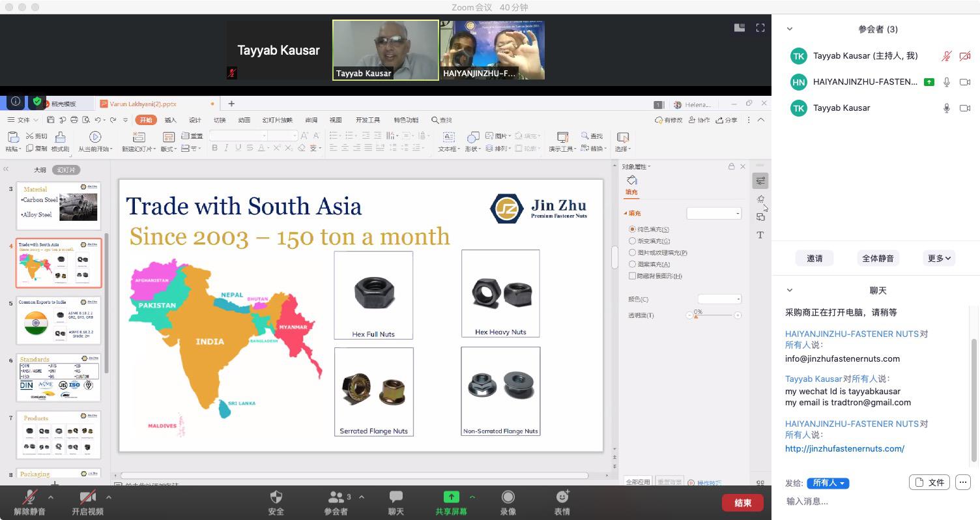Viewport: 980px width, 520px height.
Task: Click the 共享屏幕 share screen button
Action: [x=451, y=502]
